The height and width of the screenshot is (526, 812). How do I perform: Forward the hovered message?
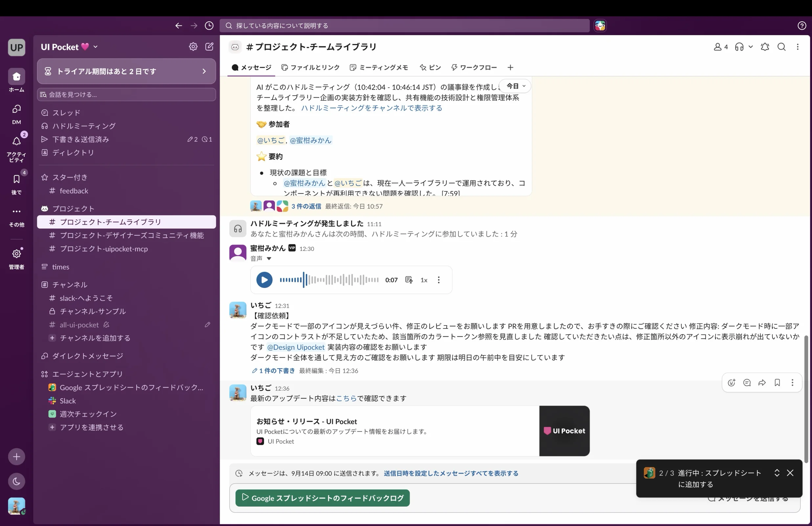pyautogui.click(x=762, y=383)
